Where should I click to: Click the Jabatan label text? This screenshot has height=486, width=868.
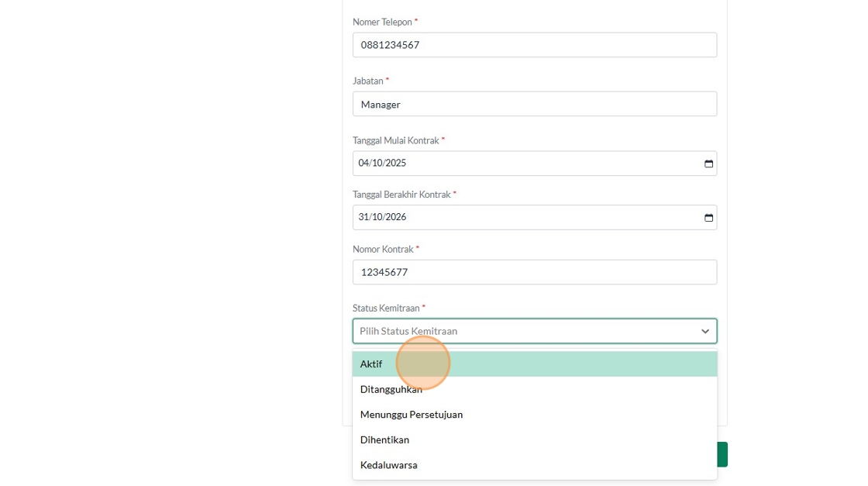pos(367,81)
